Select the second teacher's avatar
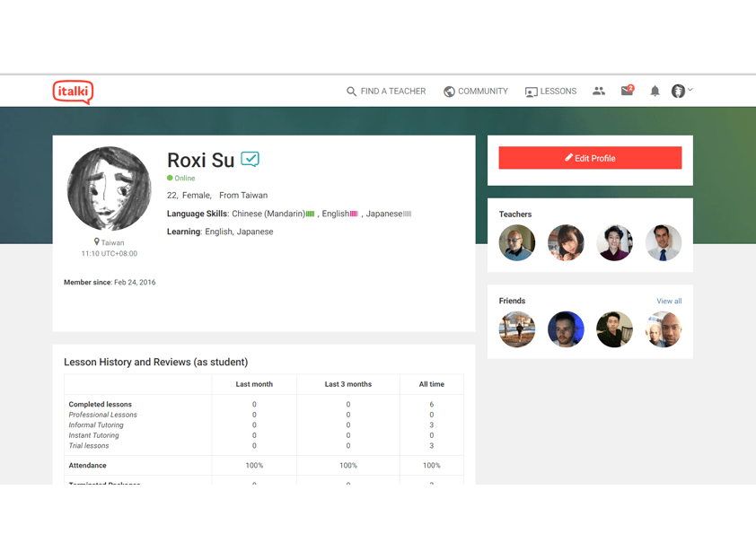This screenshot has width=756, height=534. tap(566, 243)
